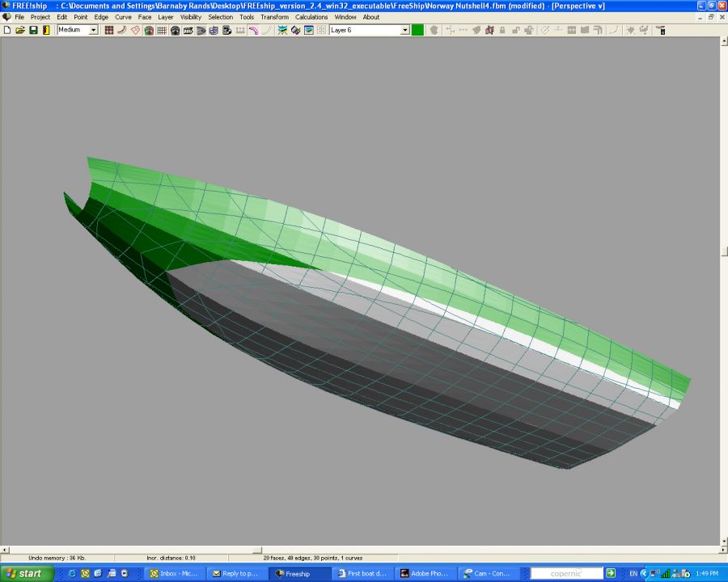Image resolution: width=728 pixels, height=582 pixels.
Task: Click the Windows Start button
Action: (28, 573)
